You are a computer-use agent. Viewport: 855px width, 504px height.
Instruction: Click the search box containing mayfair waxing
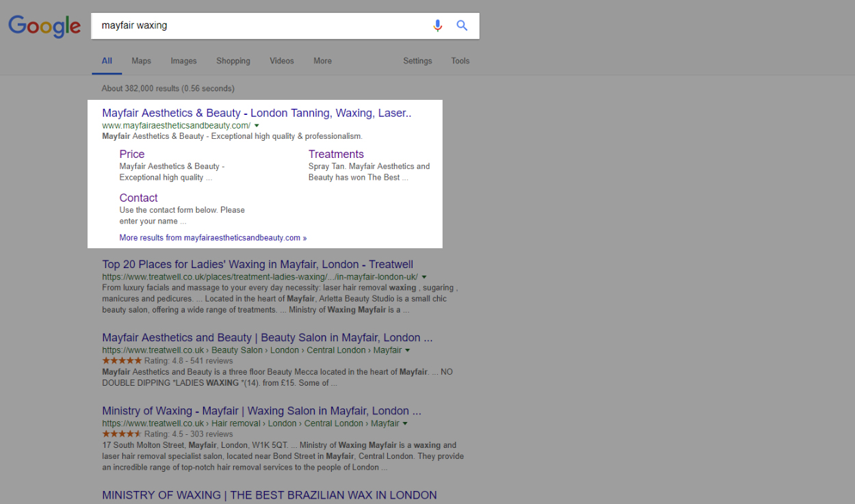click(x=260, y=26)
